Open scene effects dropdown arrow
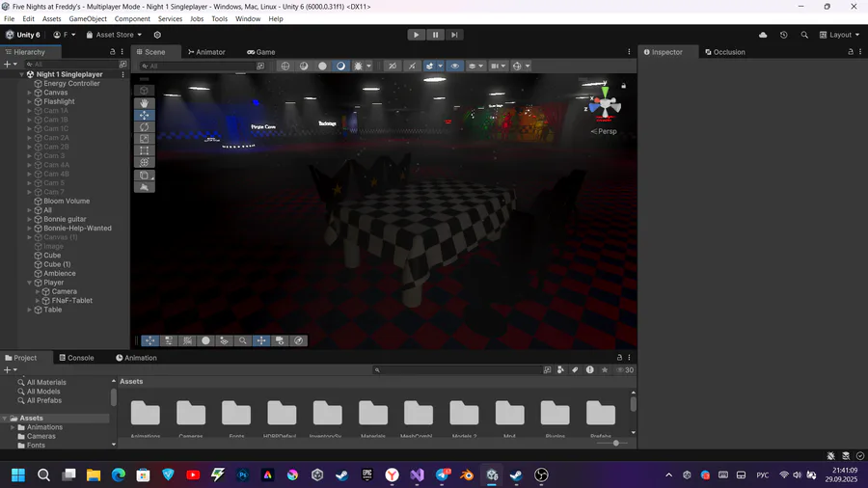The image size is (868, 488). coord(440,66)
